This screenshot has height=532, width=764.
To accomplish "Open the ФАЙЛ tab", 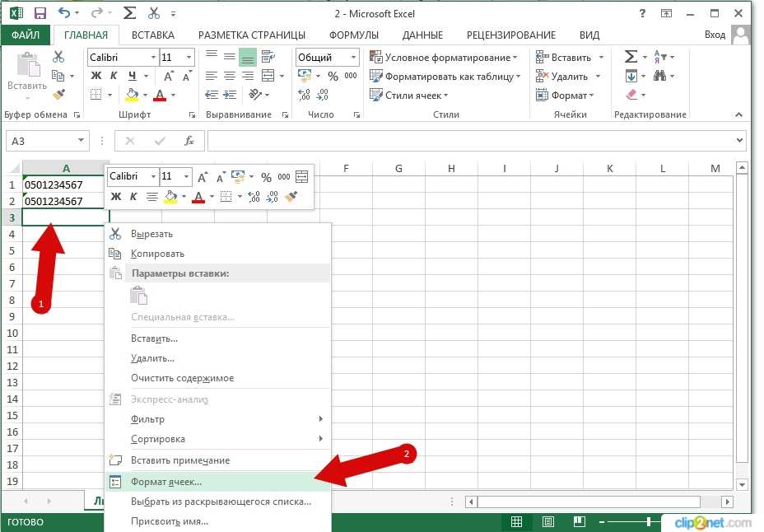I will click(26, 35).
